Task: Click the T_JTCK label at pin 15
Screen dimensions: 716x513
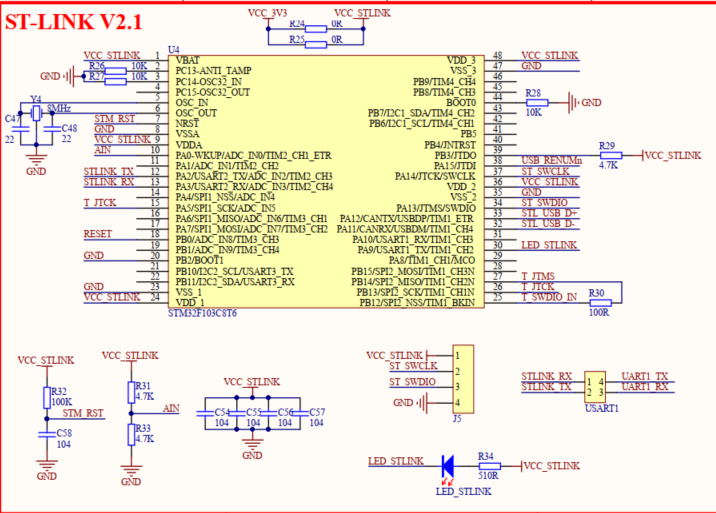Action: click(100, 202)
